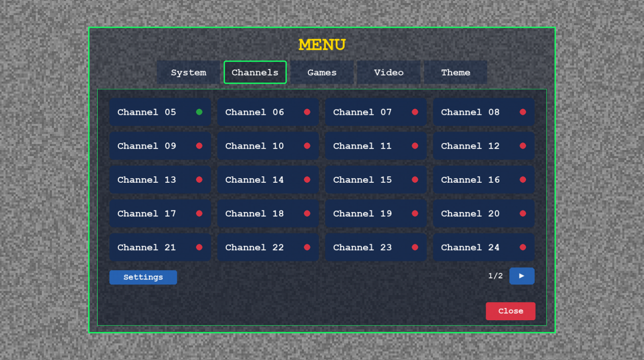Click the Settings button
This screenshot has width=644, height=360.
click(143, 277)
